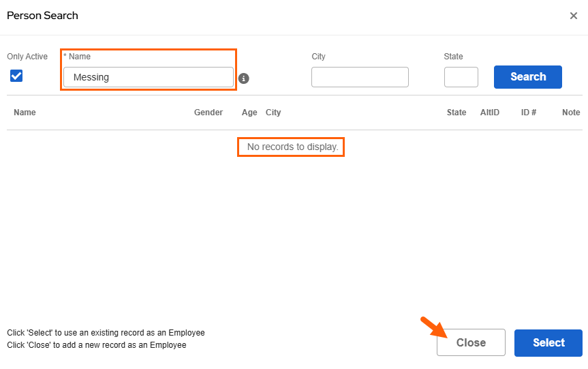
Task: Focus the Name field containing Messing
Action: [149, 77]
